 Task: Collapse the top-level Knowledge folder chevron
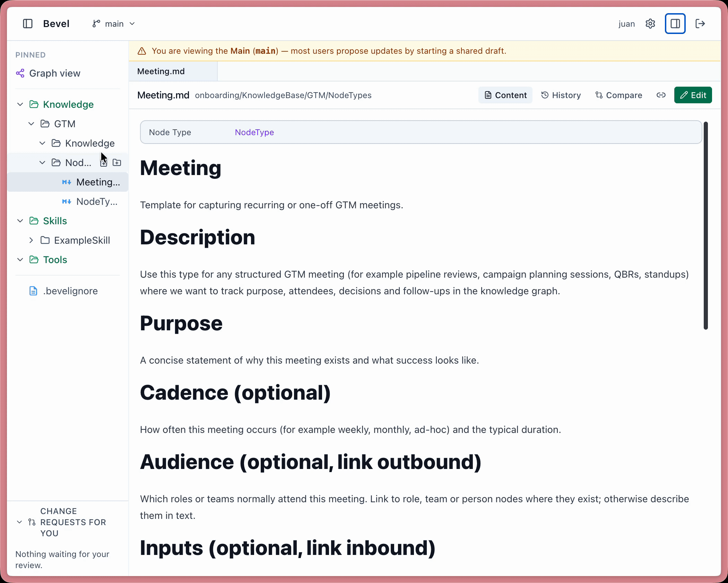pos(20,104)
